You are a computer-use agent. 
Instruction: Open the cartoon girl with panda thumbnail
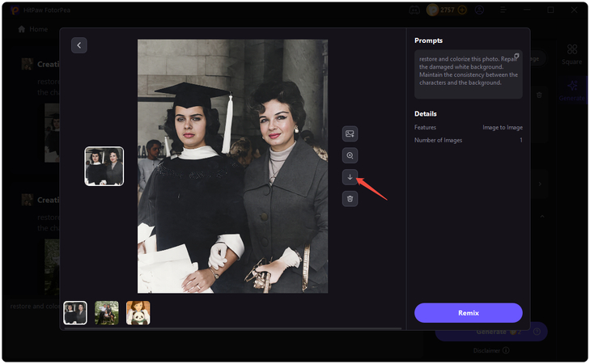[x=138, y=312]
